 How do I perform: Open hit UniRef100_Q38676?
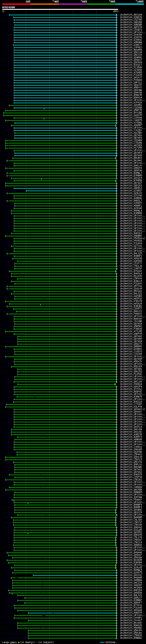pos(131,17)
